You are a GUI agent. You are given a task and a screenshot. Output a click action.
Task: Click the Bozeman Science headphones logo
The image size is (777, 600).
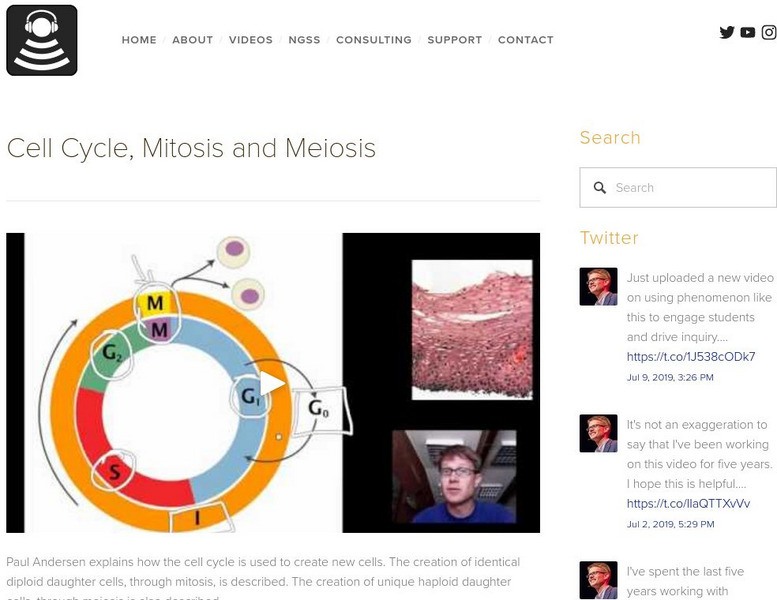tap(42, 40)
